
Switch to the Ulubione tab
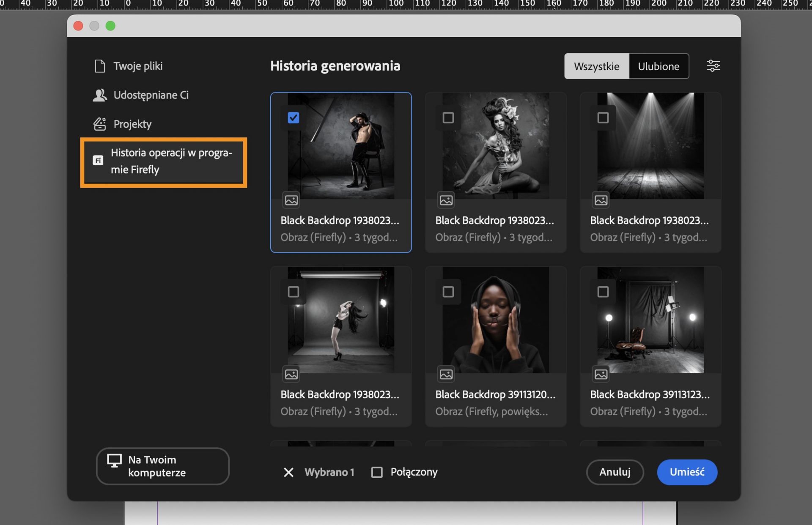[x=658, y=66]
